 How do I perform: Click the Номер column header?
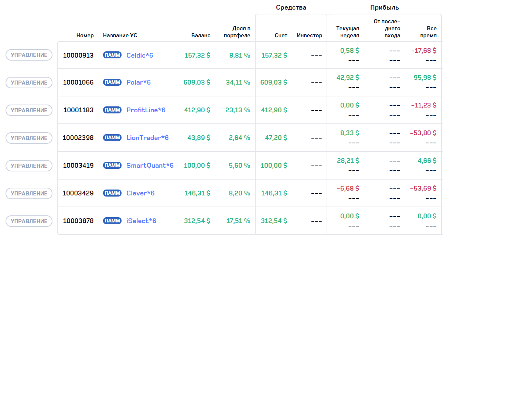[x=85, y=35]
